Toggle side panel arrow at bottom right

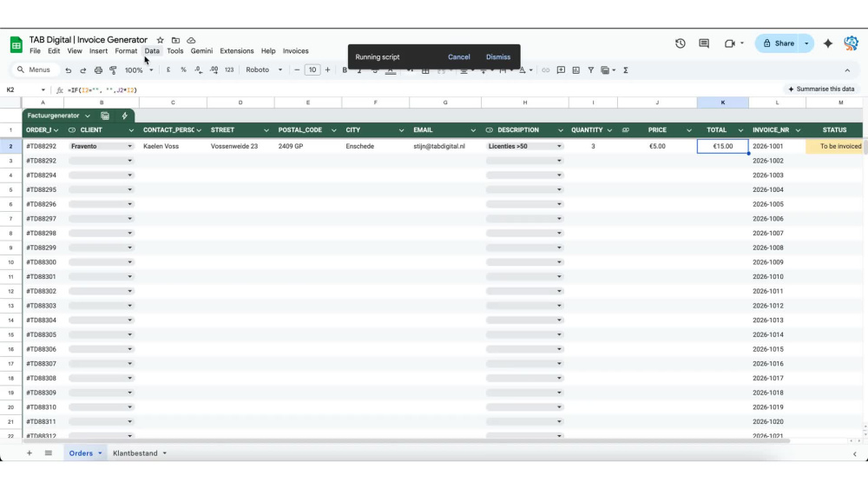[x=855, y=453]
